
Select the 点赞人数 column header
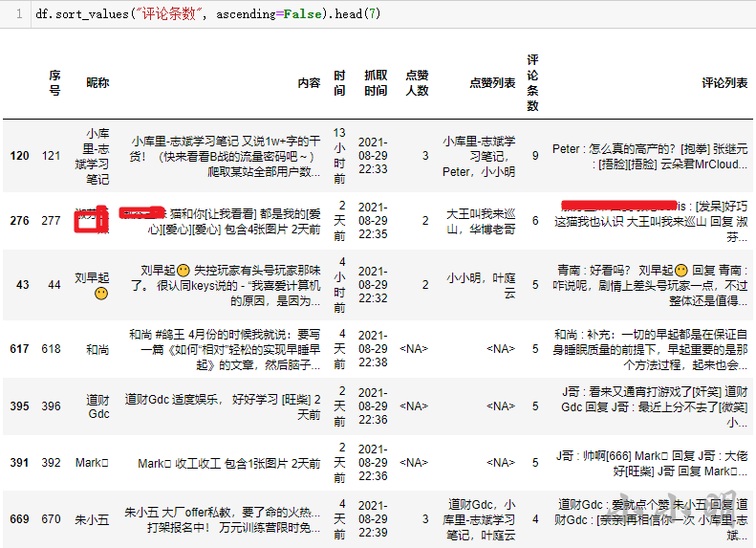tap(417, 83)
